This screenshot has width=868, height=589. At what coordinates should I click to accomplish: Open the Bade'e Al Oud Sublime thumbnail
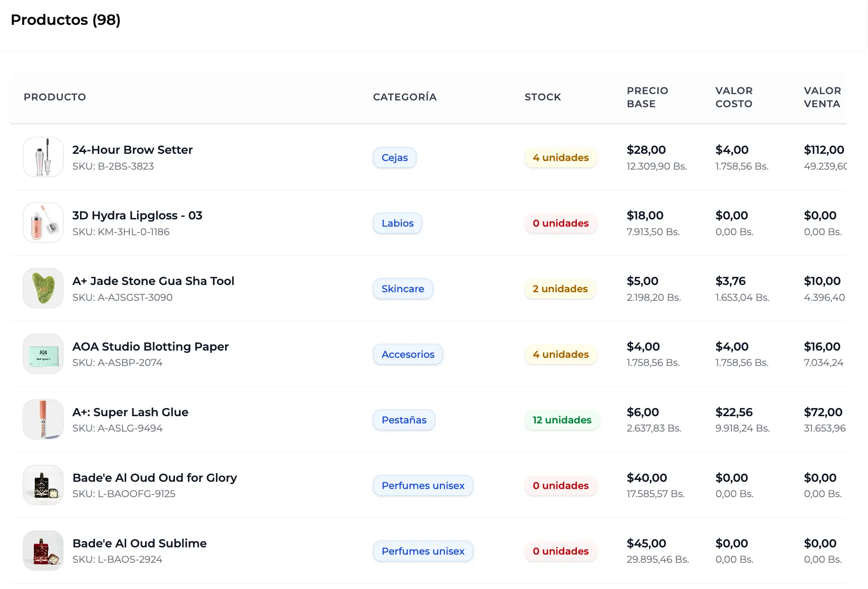coord(43,551)
